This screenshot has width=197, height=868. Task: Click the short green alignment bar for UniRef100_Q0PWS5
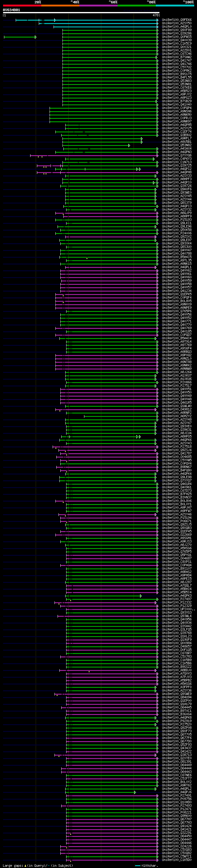pos(20,37)
